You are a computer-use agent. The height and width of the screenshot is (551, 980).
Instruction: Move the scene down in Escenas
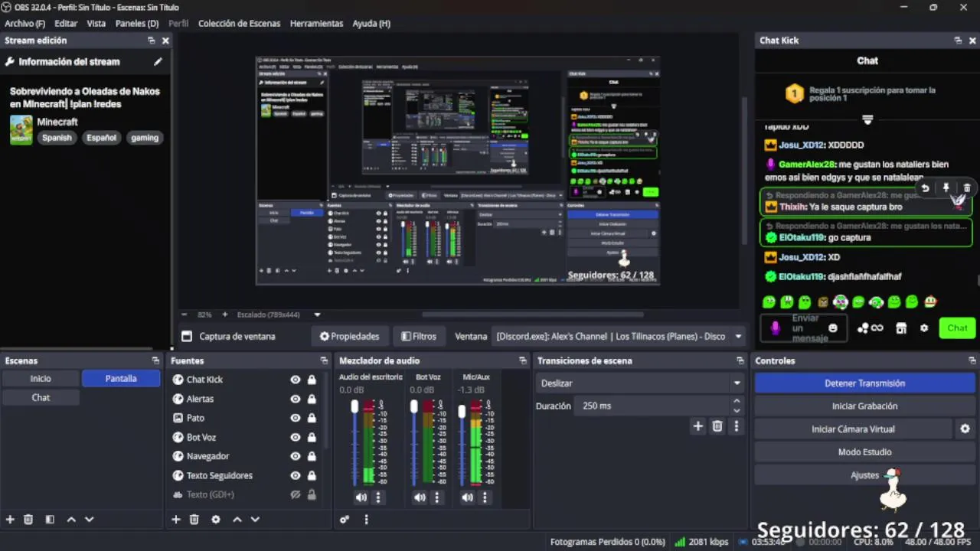(x=89, y=520)
